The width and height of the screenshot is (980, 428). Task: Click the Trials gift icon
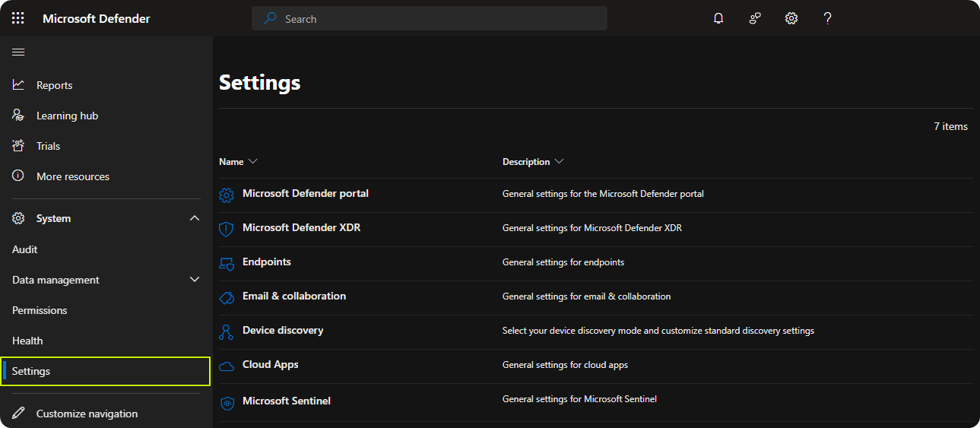(18, 146)
